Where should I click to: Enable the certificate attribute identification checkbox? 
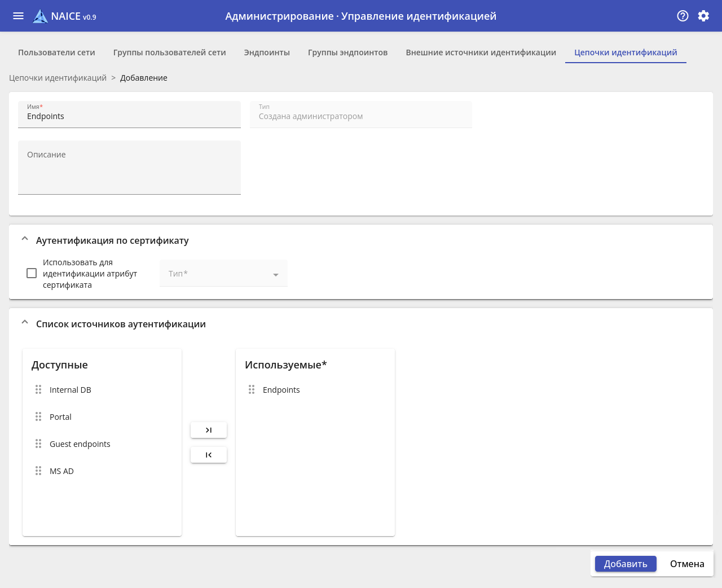[32, 273]
